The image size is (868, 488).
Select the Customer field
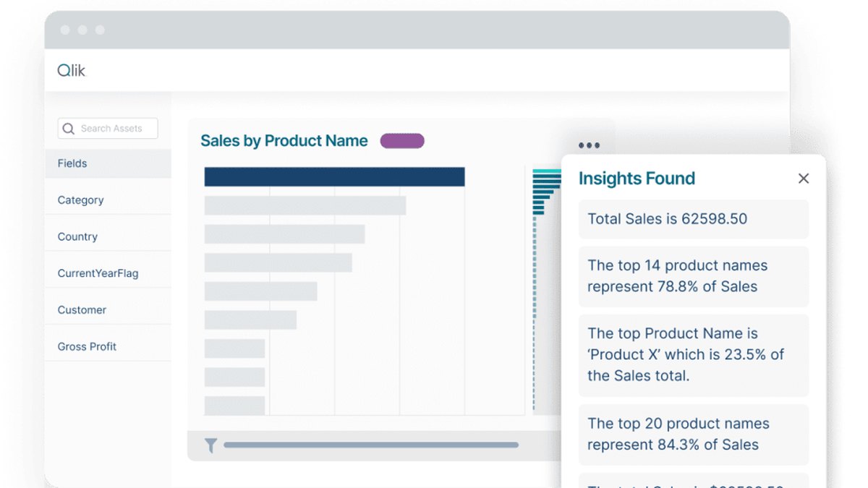click(x=108, y=309)
